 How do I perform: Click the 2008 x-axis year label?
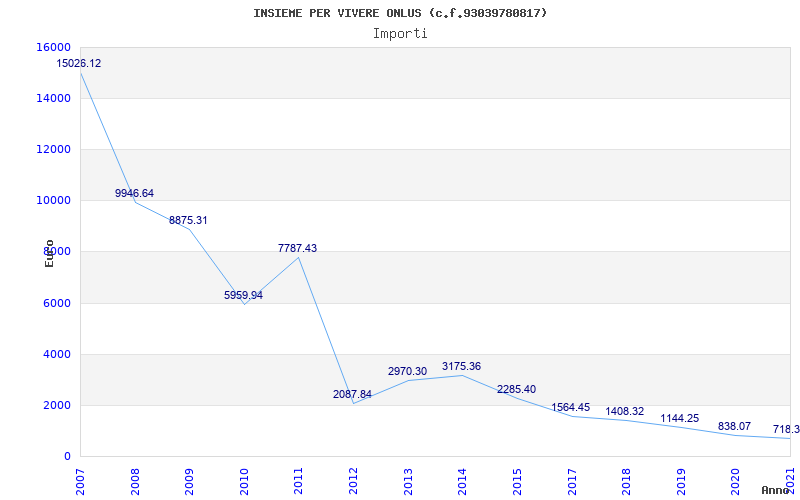click(135, 481)
